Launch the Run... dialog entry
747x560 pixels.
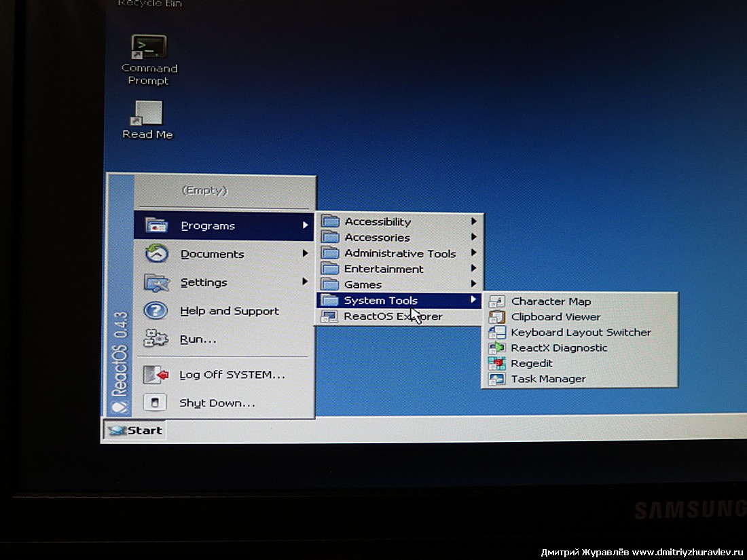pyautogui.click(x=224, y=339)
